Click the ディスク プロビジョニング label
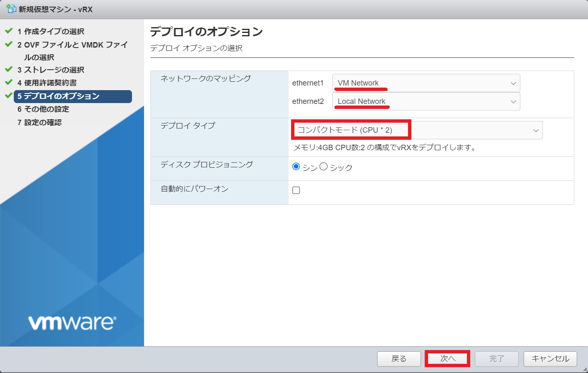Viewport: 588px width, 373px height. [207, 164]
